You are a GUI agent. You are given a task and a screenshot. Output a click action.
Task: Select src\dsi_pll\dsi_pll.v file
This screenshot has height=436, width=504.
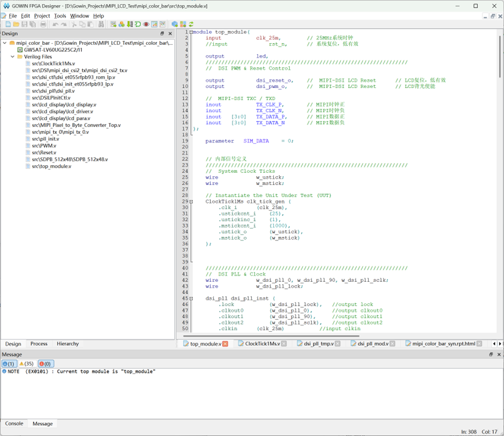point(54,91)
